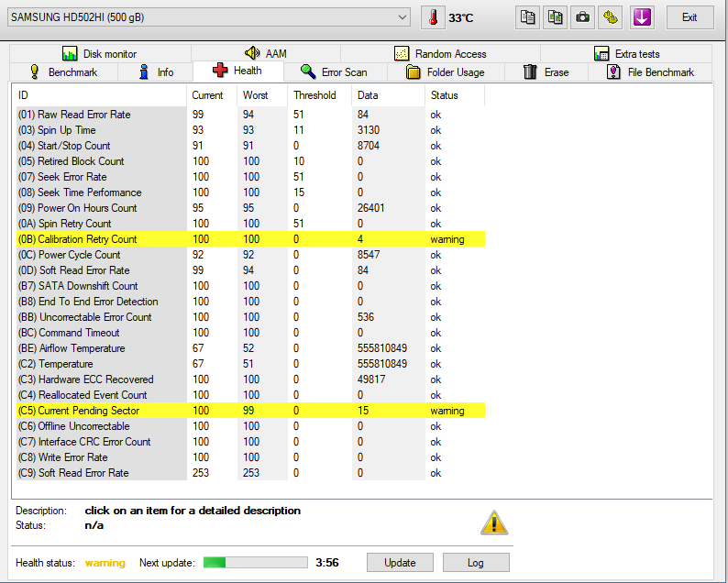Click the Exit button

[689, 17]
